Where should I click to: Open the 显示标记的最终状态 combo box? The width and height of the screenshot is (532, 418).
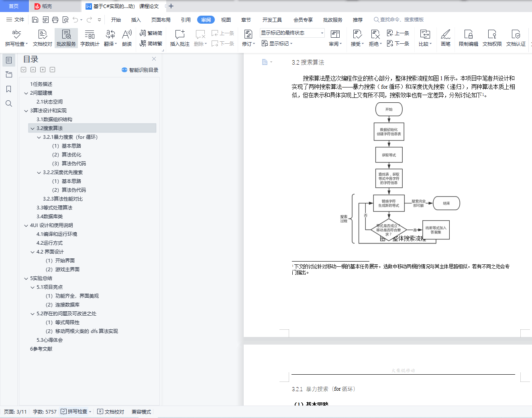tap(292, 33)
